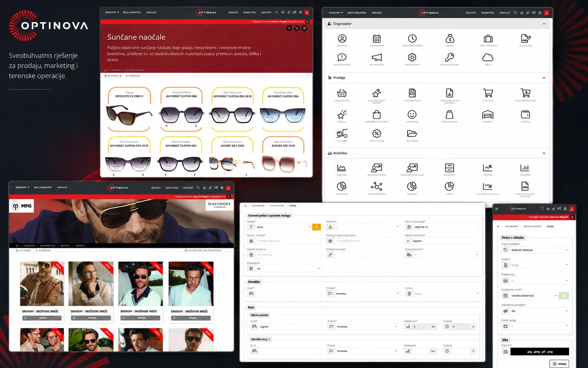Image resolution: width=588 pixels, height=368 pixels.
Task: Open Korisnik dropdown in travel order form
Action: [363, 227]
